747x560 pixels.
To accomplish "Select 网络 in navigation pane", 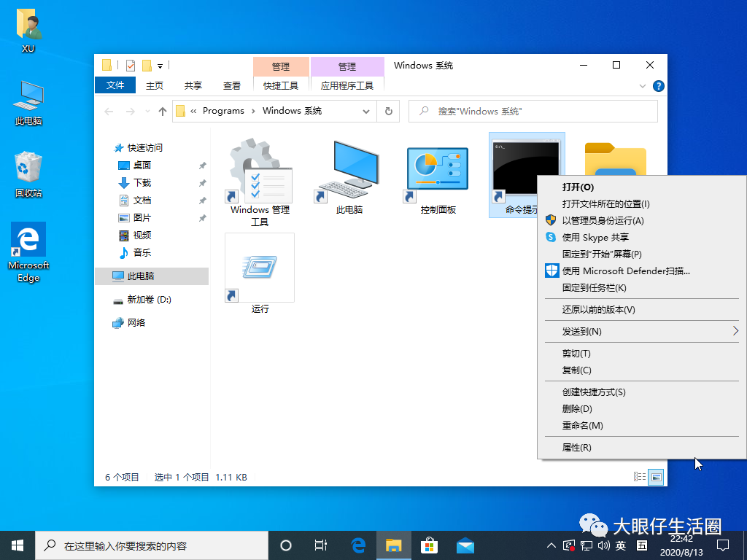I will click(x=136, y=323).
